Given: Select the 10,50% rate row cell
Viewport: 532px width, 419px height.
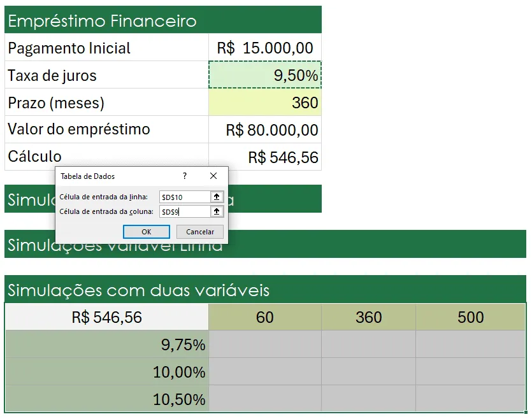Looking at the screenshot, I should [107, 399].
